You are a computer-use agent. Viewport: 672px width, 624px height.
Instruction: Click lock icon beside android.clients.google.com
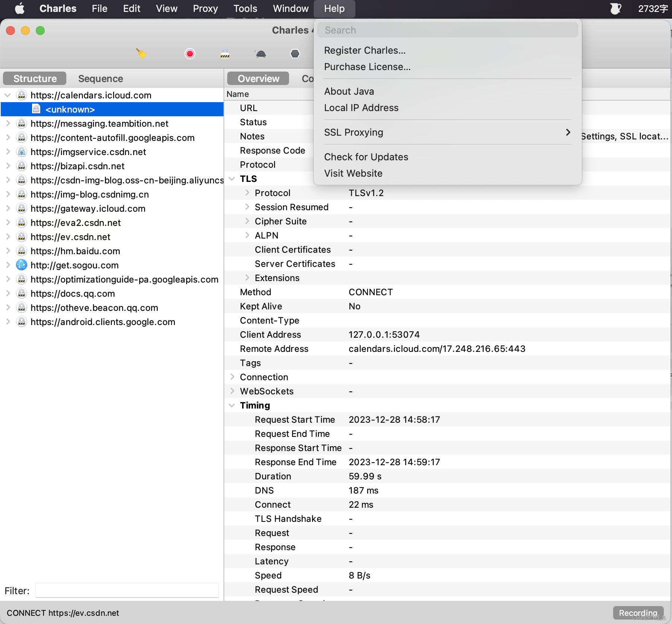click(x=22, y=322)
